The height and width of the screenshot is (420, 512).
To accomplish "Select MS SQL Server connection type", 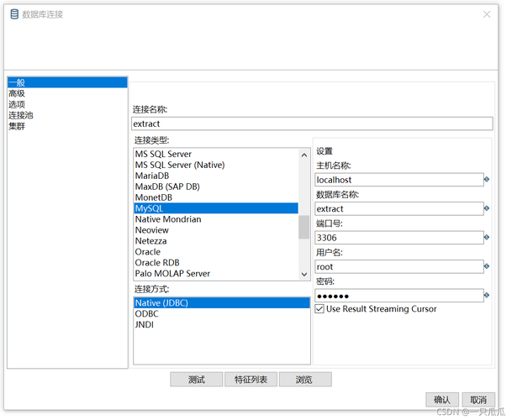I will [216, 154].
